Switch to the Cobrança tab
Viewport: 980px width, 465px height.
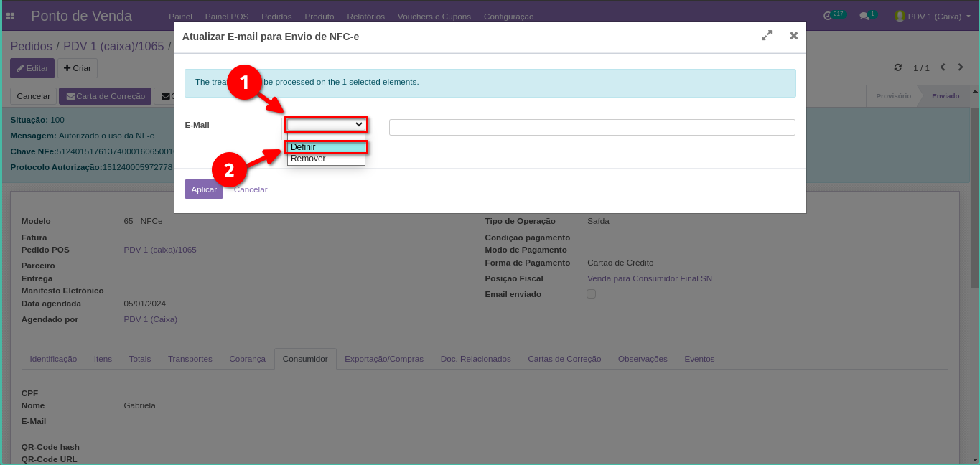click(x=247, y=359)
